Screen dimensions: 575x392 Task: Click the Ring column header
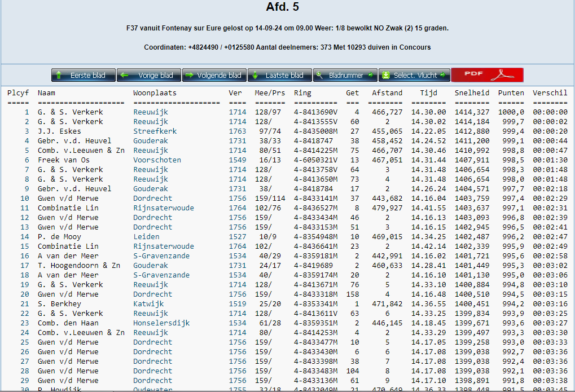pos(302,93)
